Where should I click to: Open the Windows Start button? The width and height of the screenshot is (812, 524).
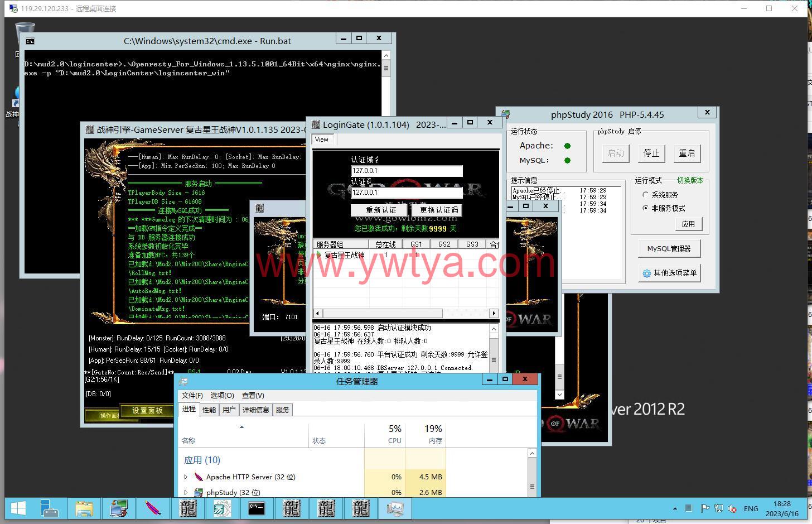18,508
